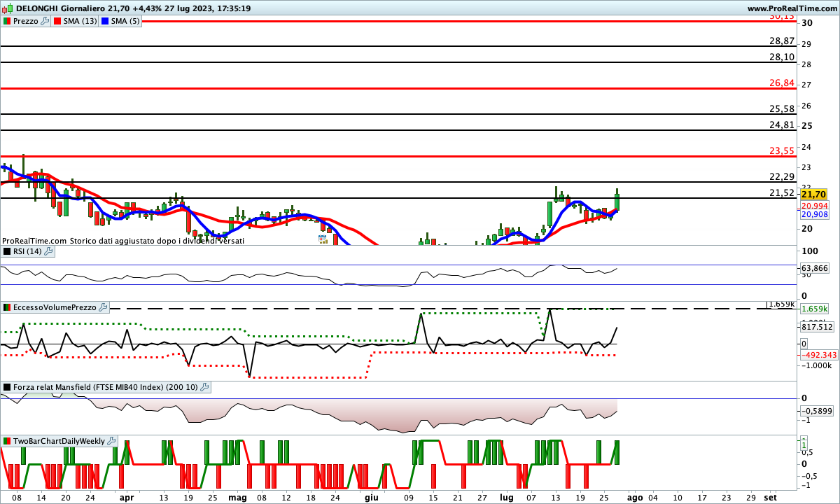Click the set month marker on time axis
The image size is (840, 504).
point(769,497)
